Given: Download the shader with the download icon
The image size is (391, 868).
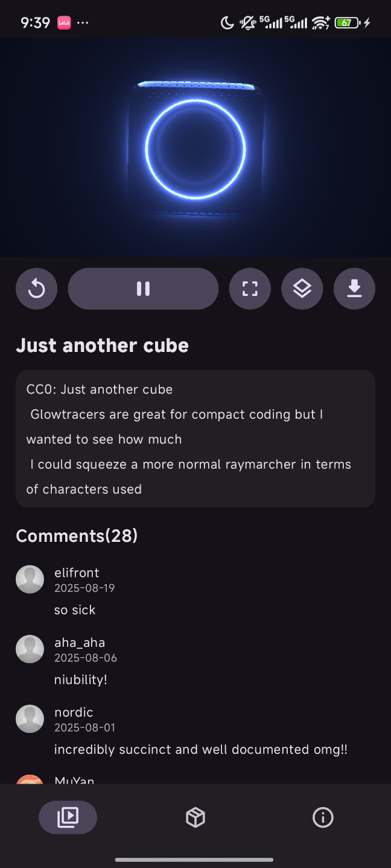Looking at the screenshot, I should (354, 289).
